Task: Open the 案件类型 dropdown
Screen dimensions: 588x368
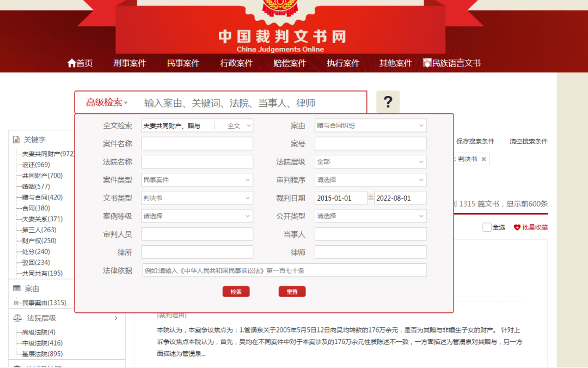Action: [197, 180]
